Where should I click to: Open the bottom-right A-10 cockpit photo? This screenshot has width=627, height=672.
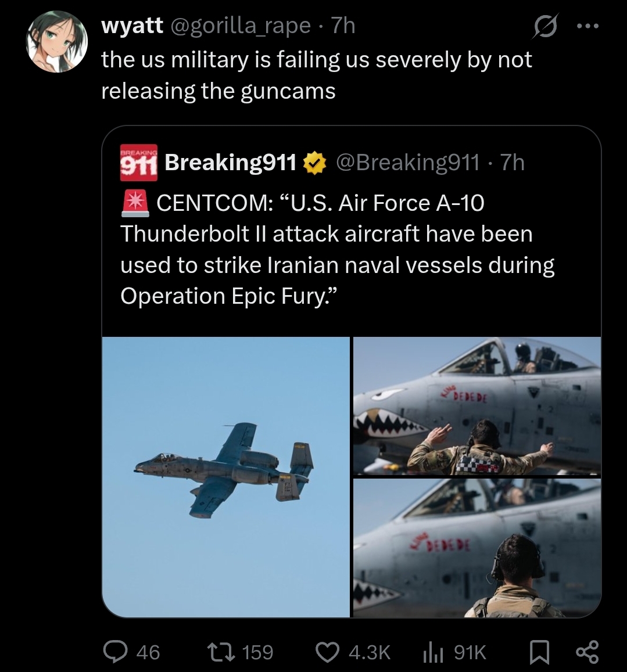(x=476, y=547)
